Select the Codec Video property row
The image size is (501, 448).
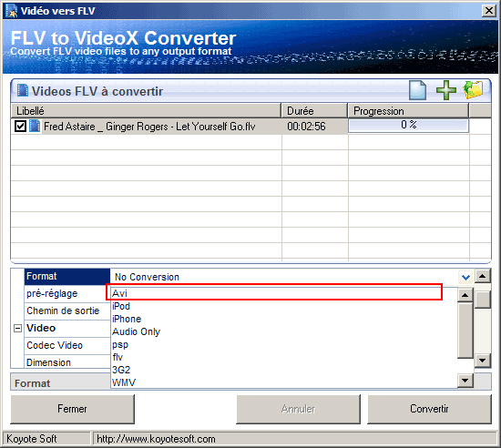click(67, 345)
